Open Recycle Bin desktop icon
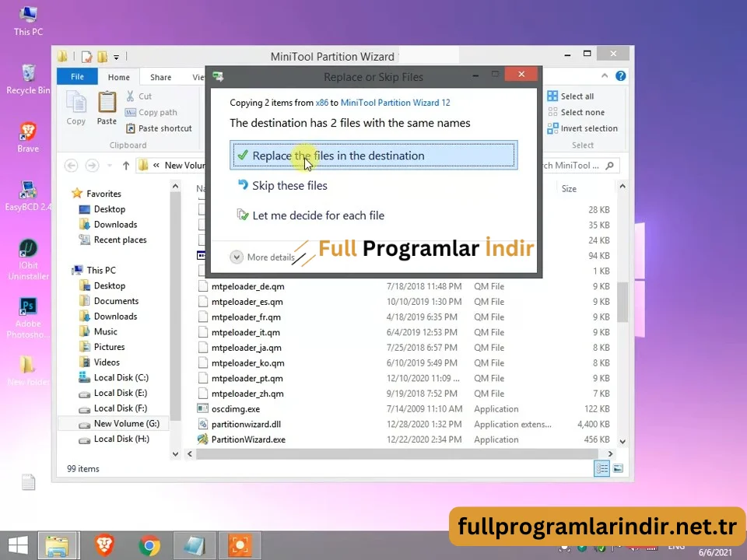Viewport: 747px width, 560px height. tap(28, 79)
